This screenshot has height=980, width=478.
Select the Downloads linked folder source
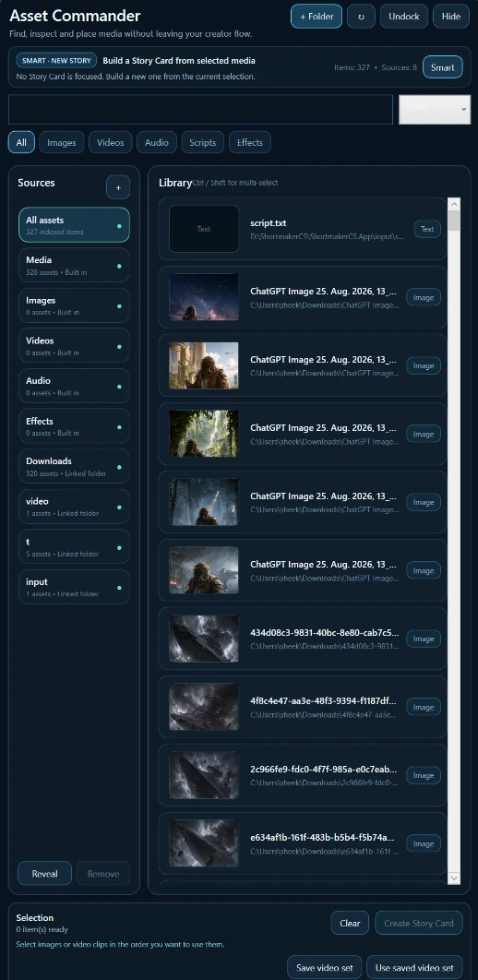(74, 466)
